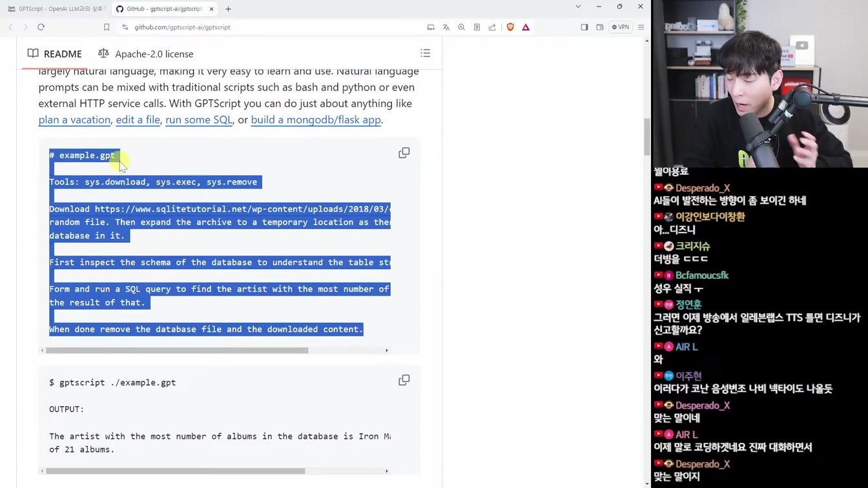Follow the 'edit a file' link

(x=138, y=119)
